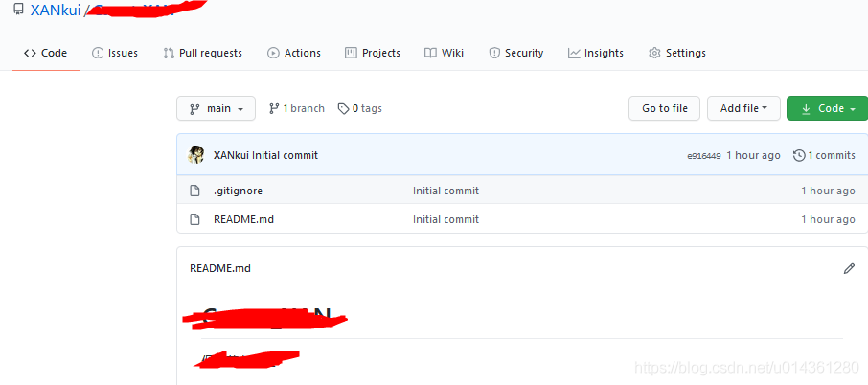The height and width of the screenshot is (385, 868).
Task: Open the Actions tab
Action: point(294,53)
